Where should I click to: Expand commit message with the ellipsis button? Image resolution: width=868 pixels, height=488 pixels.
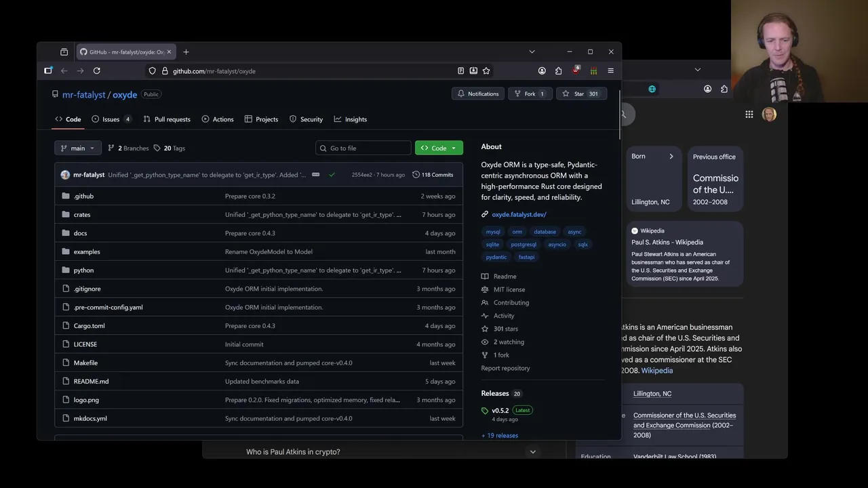pyautogui.click(x=315, y=174)
